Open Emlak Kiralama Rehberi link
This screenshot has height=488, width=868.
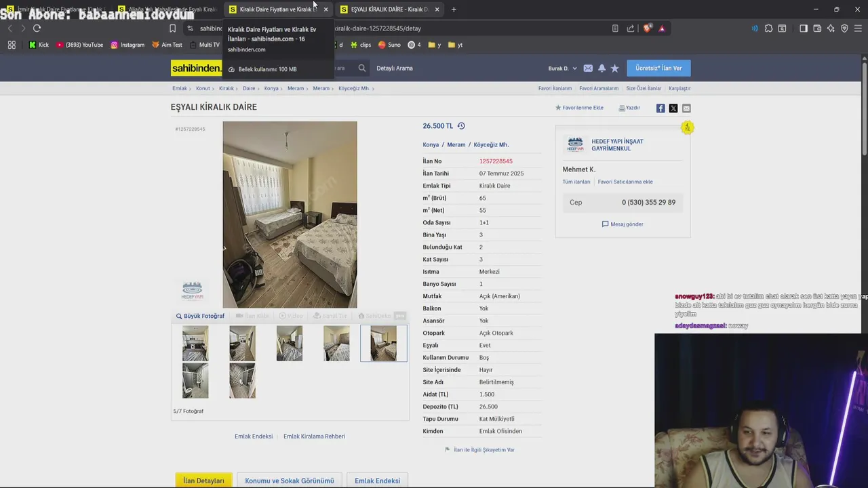pyautogui.click(x=314, y=436)
